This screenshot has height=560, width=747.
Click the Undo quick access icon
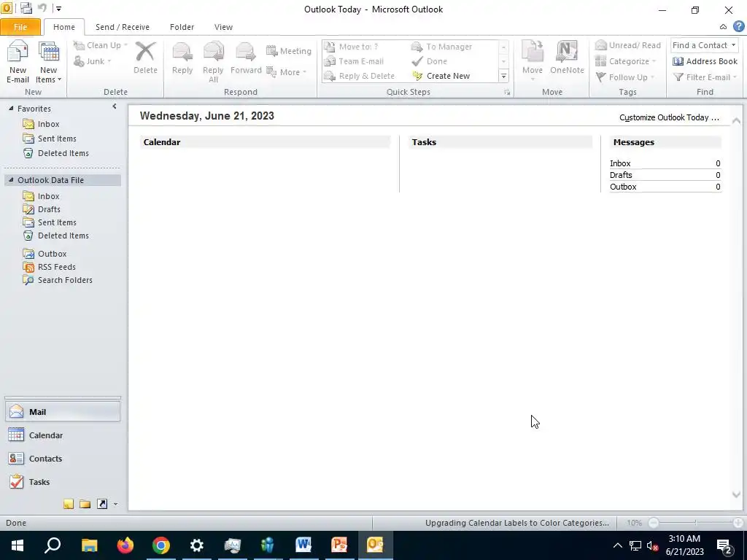pos(42,8)
